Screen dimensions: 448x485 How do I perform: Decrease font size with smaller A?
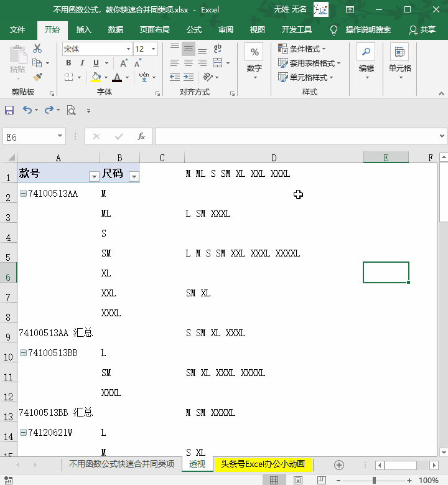click(x=138, y=63)
